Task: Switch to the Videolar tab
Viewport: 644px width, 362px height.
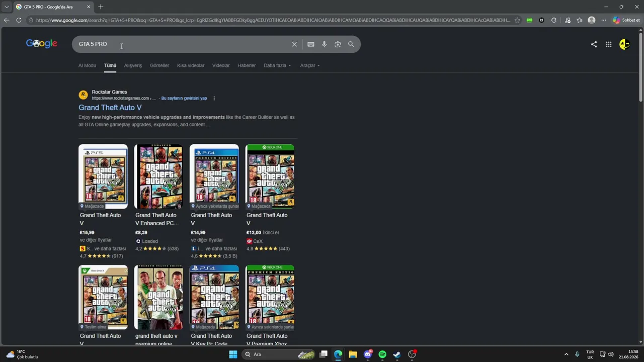Action: point(221,65)
